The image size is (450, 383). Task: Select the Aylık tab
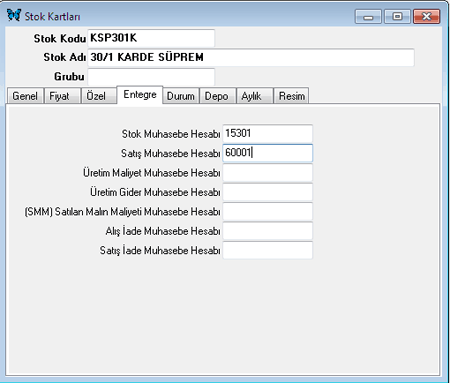pos(255,96)
